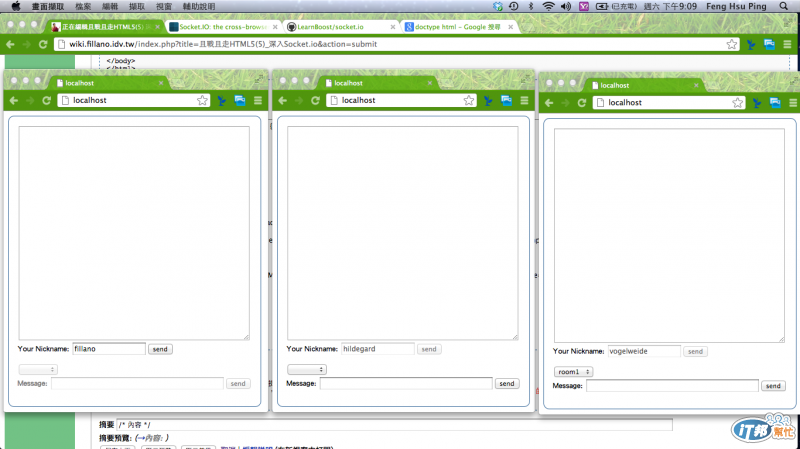
Task: Open 檔案 menu in menu bar
Action: pyautogui.click(x=83, y=6)
